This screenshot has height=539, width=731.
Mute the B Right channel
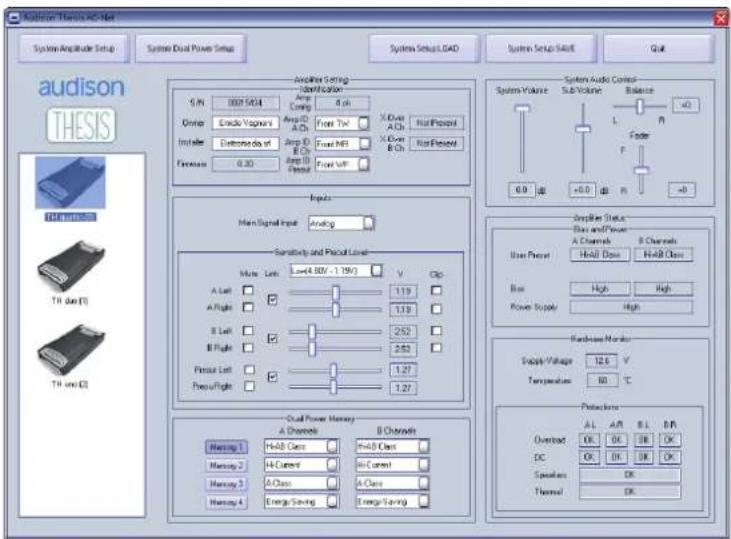(x=248, y=347)
